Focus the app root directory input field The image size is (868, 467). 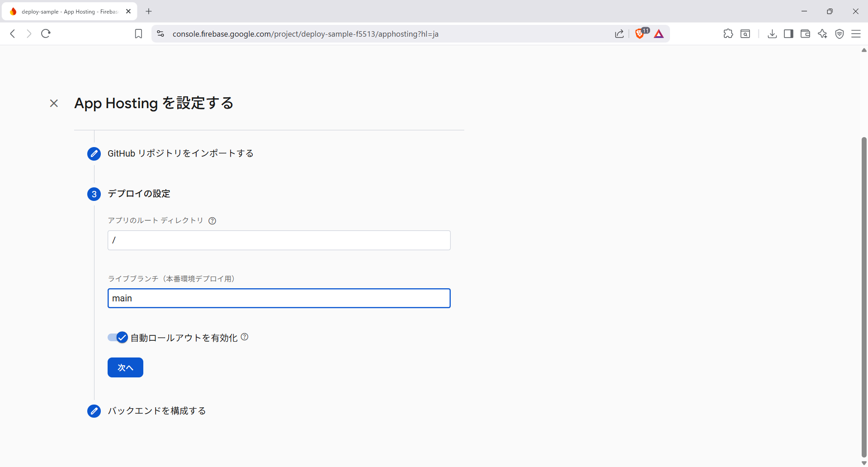click(279, 240)
